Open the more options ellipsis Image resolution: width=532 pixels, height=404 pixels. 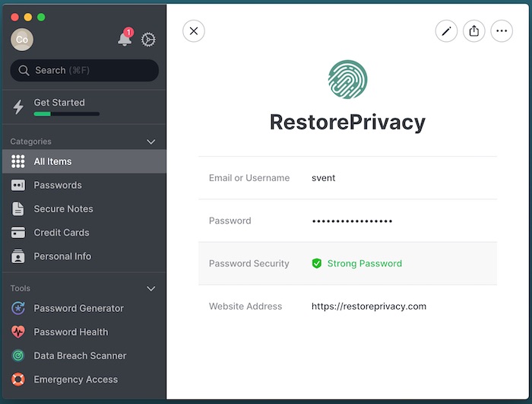point(502,31)
